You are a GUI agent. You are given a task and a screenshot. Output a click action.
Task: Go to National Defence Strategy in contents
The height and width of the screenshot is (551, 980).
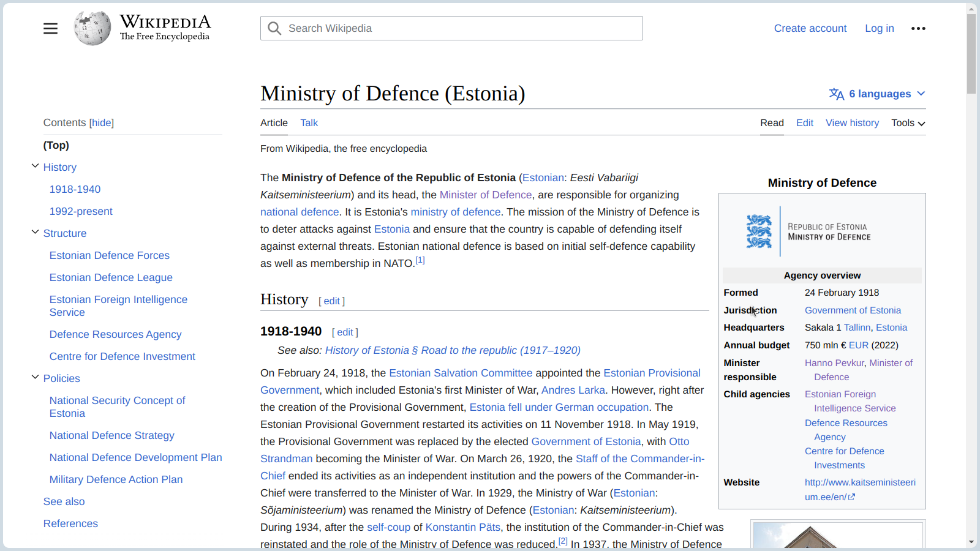(111, 435)
